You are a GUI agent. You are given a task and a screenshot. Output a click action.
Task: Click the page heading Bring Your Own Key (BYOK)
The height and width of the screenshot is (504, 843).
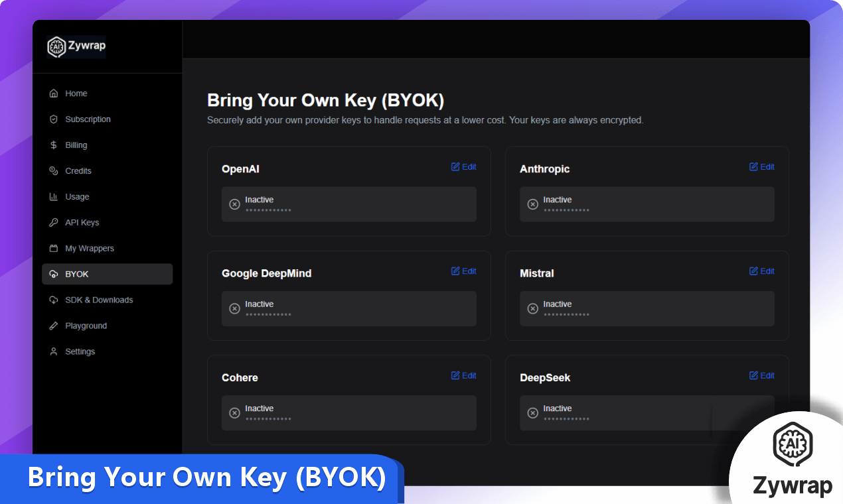pyautogui.click(x=325, y=101)
